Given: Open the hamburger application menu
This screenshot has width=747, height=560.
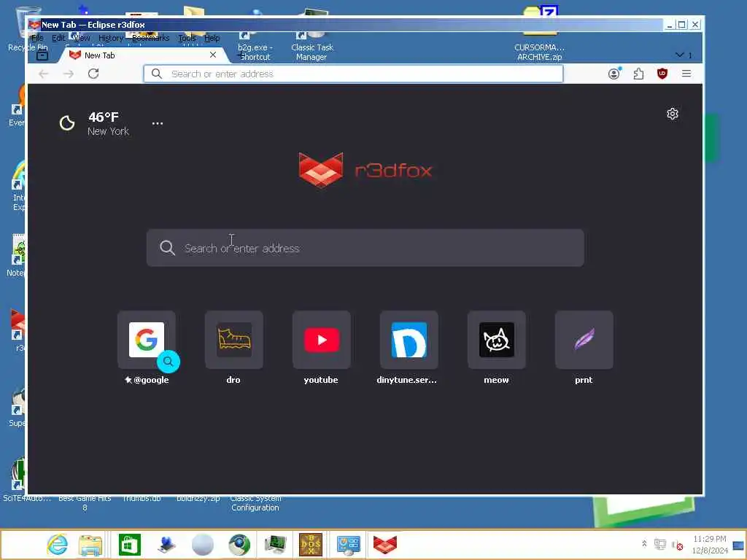Looking at the screenshot, I should (686, 74).
